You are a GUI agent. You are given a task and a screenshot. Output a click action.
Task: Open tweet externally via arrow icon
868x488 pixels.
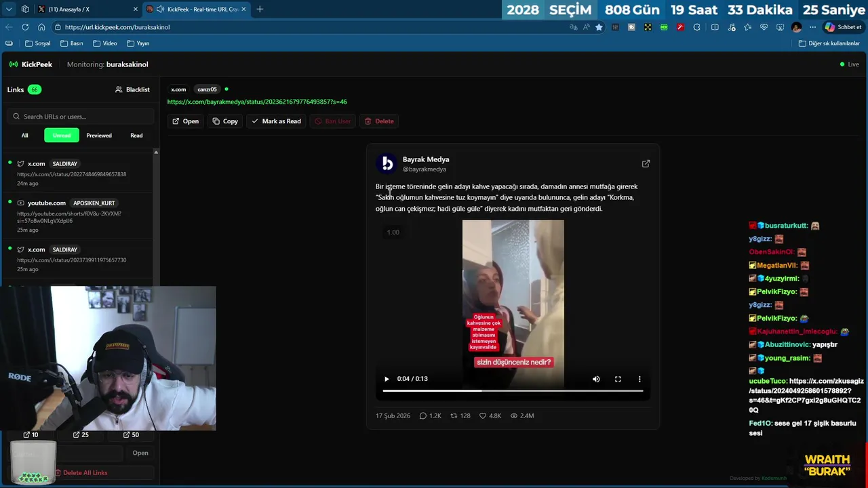coord(646,163)
